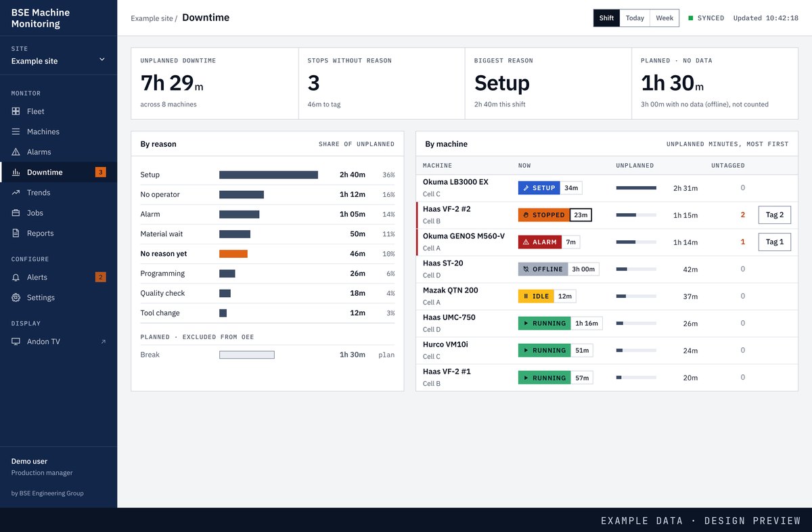Click the Fleet grid icon in the sidebar

pyautogui.click(x=16, y=111)
